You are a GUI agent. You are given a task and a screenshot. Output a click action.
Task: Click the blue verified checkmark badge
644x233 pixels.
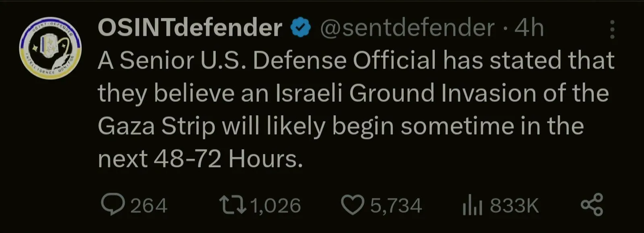click(x=301, y=28)
